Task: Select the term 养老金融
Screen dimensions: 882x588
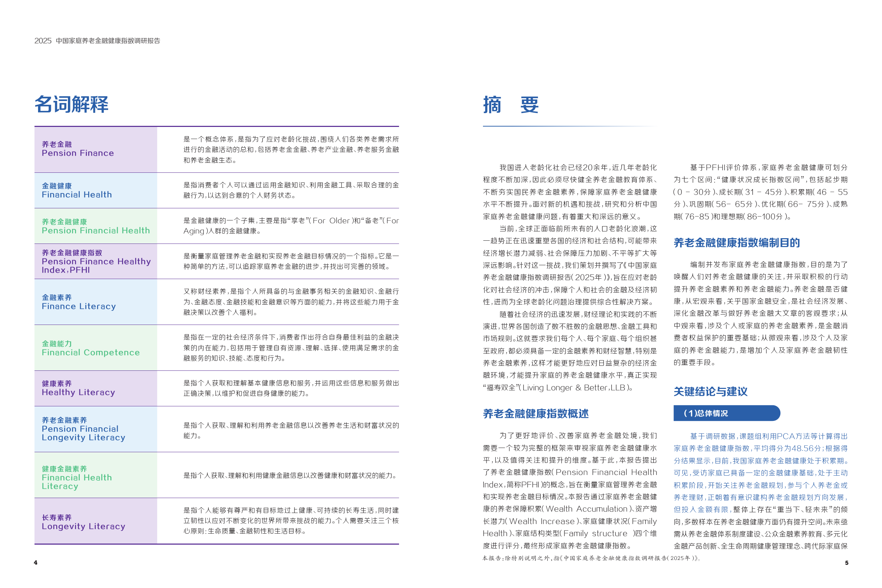Action: [x=57, y=144]
